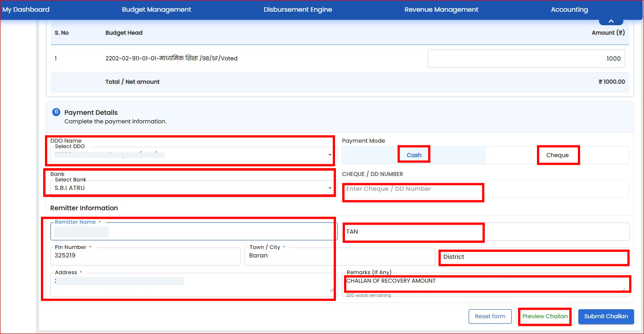Click 'Complete the payment information.' text
The height and width of the screenshot is (334, 644).
[115, 122]
